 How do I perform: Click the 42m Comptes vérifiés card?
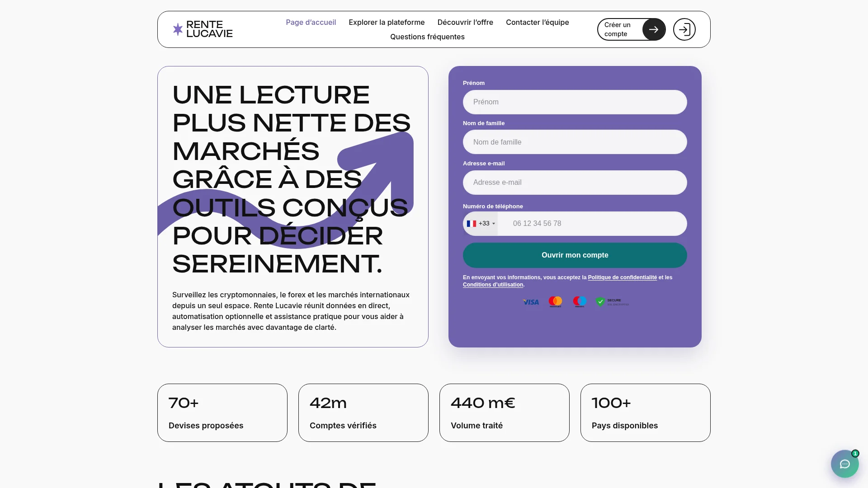click(363, 413)
